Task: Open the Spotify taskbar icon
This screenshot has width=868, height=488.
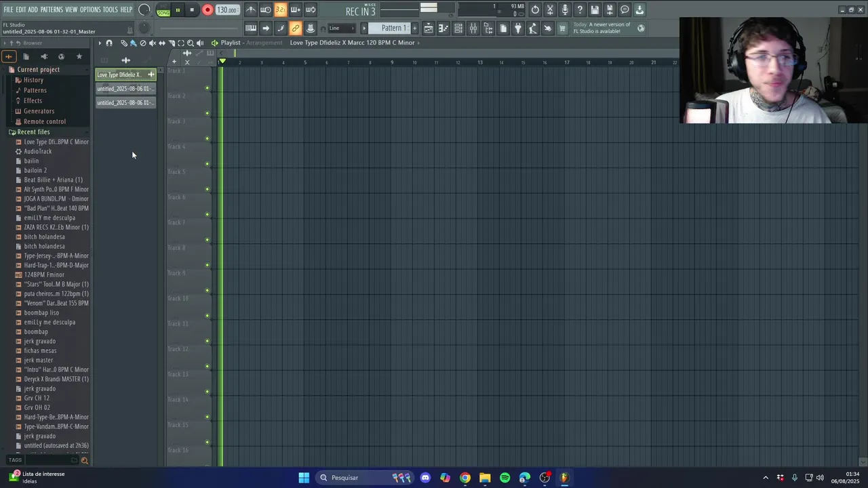Action: (505, 478)
